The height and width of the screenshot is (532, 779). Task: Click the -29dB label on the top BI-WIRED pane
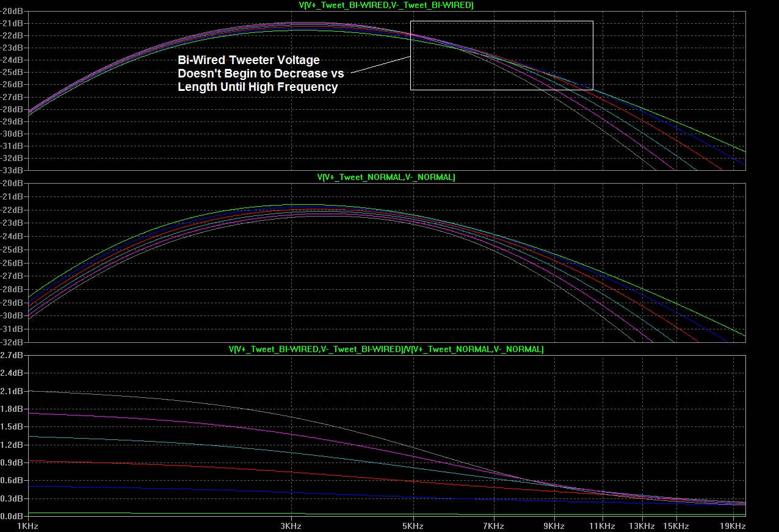[x=12, y=121]
